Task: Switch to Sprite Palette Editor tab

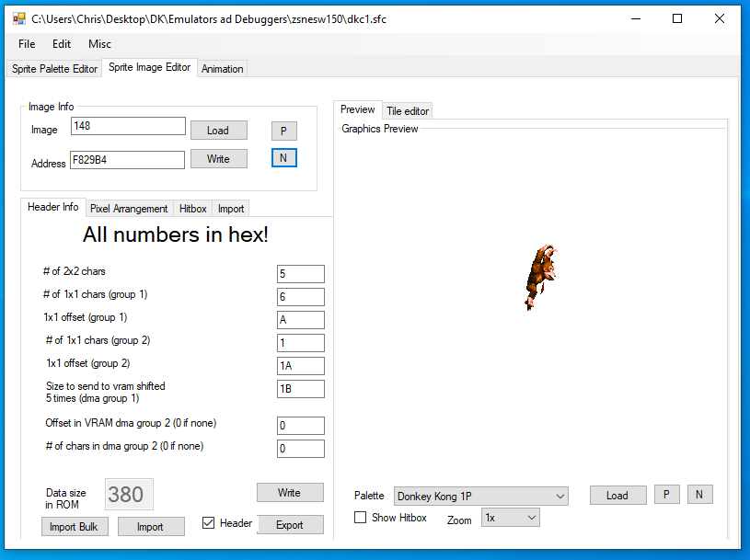Action: [54, 69]
